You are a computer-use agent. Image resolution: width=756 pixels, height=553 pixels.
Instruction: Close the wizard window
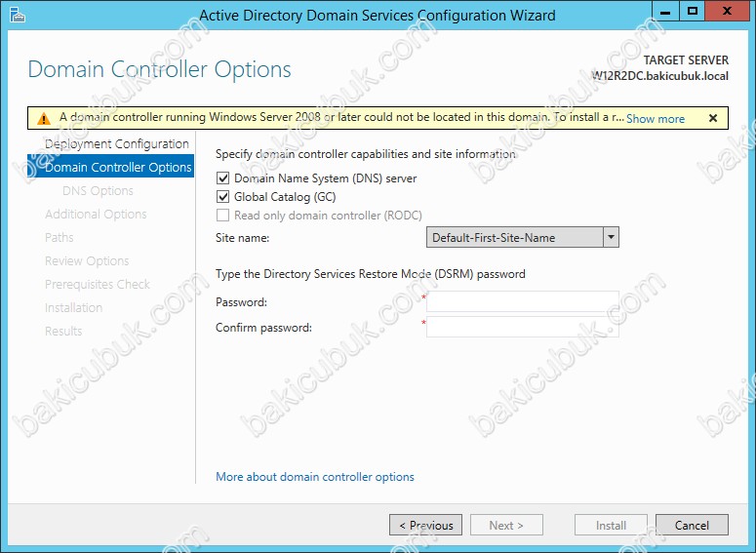(x=727, y=12)
